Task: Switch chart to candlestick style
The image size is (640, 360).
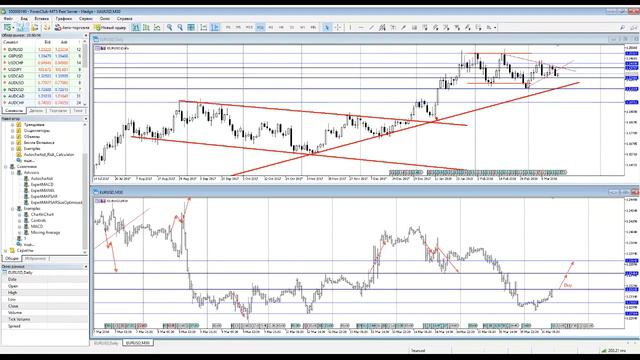Action: 146,27
